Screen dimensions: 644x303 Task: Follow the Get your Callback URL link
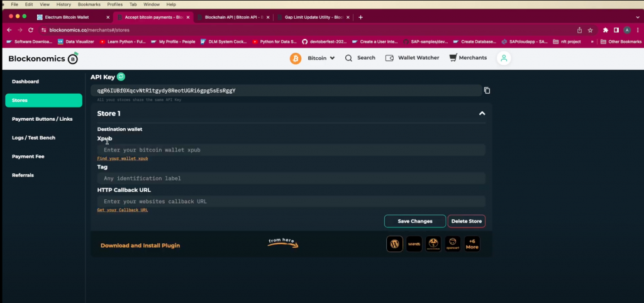[x=123, y=210]
